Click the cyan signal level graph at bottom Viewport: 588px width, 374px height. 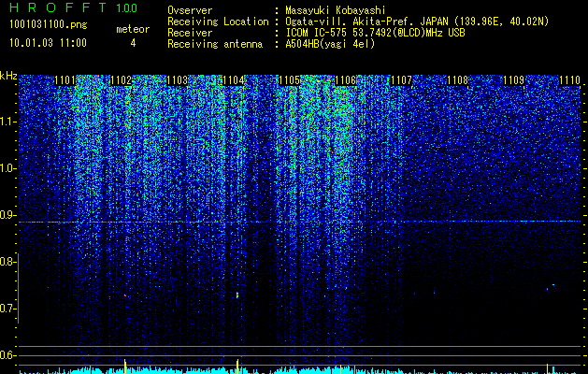(x=300, y=370)
